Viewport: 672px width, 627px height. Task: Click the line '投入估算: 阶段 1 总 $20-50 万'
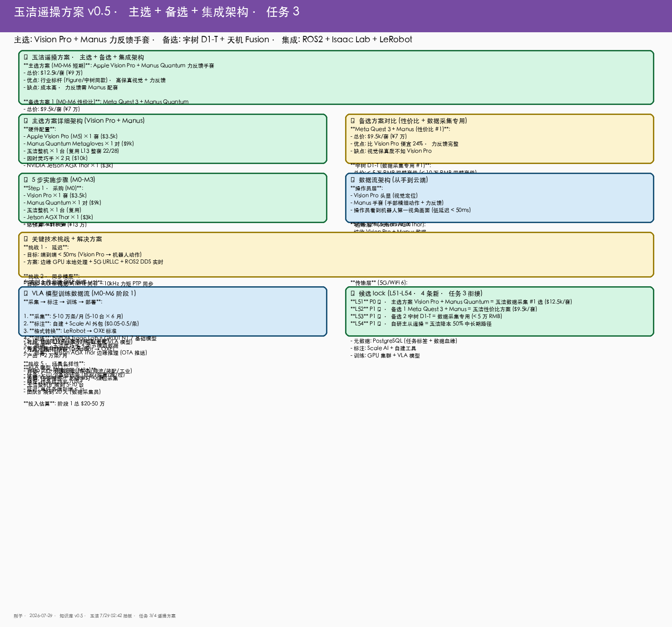[64, 403]
